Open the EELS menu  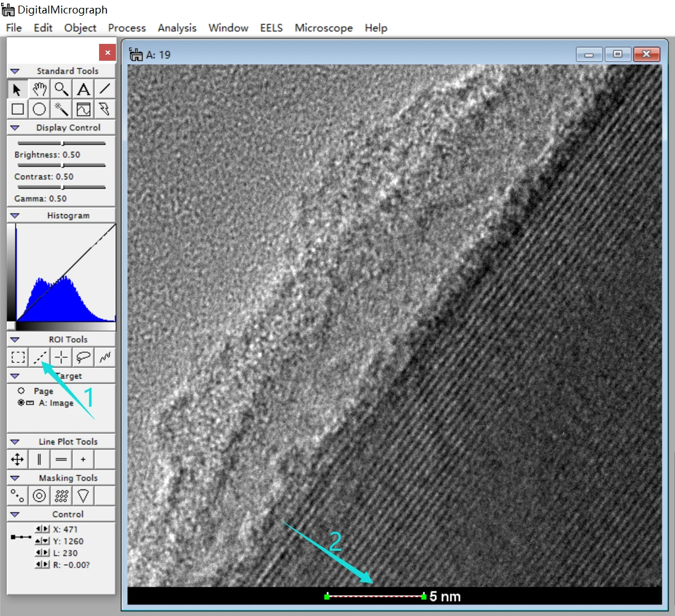pos(271,28)
